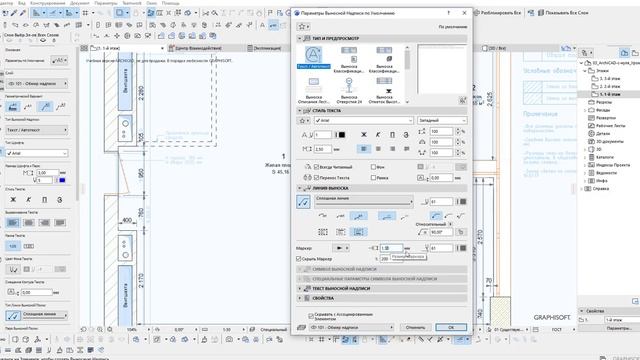The image size is (640, 360).
Task: Toggle bold text style in the dialog
Action: pos(364,134)
